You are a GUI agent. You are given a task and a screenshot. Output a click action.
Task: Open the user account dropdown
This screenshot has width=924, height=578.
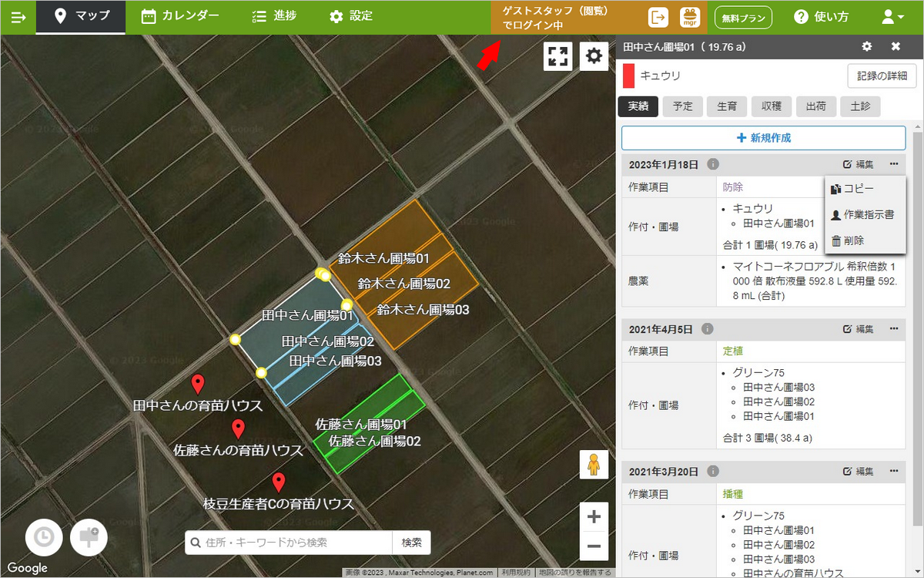[x=892, y=16]
